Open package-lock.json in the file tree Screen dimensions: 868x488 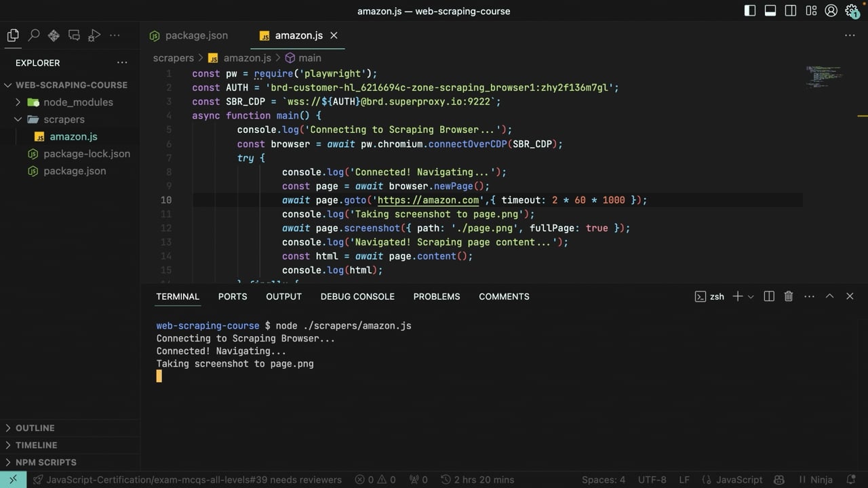71,154
